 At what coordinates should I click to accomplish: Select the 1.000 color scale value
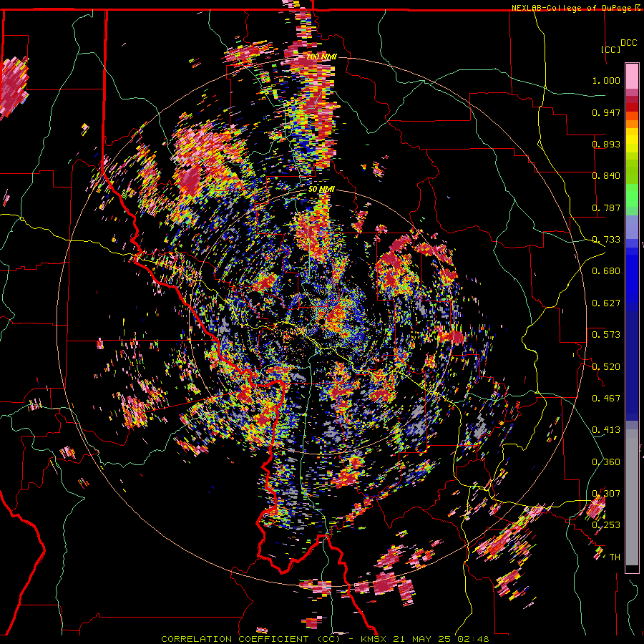click(x=606, y=80)
